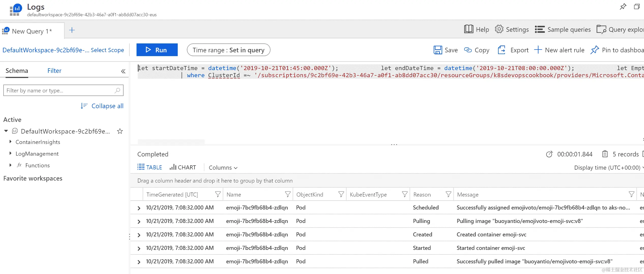Filter the Reason column
The image size is (644, 274).
448,195
